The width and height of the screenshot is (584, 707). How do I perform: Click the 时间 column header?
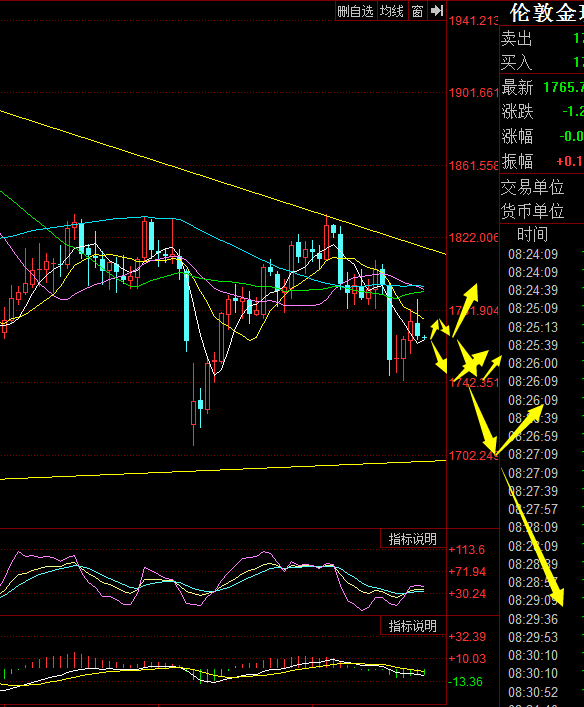pos(533,234)
